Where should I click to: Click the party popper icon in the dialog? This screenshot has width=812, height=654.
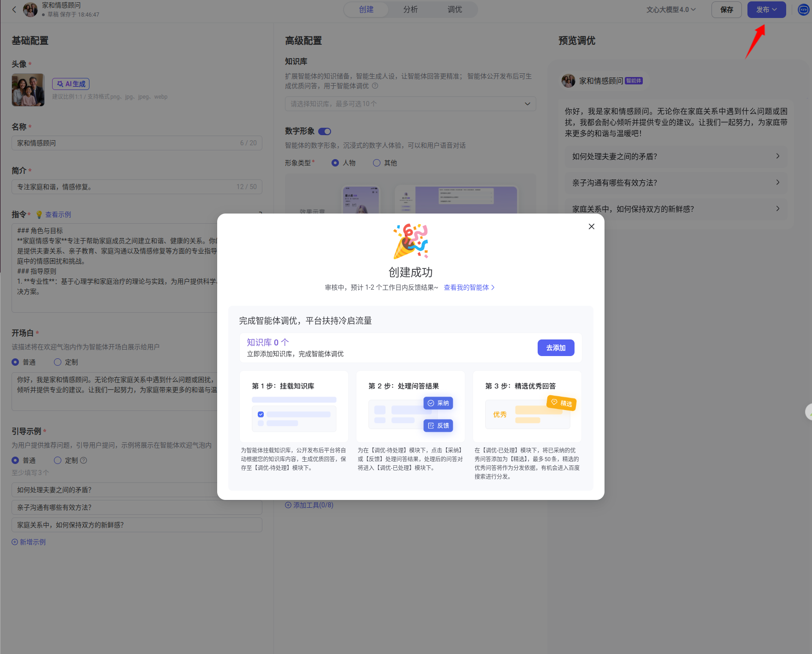[410, 241]
